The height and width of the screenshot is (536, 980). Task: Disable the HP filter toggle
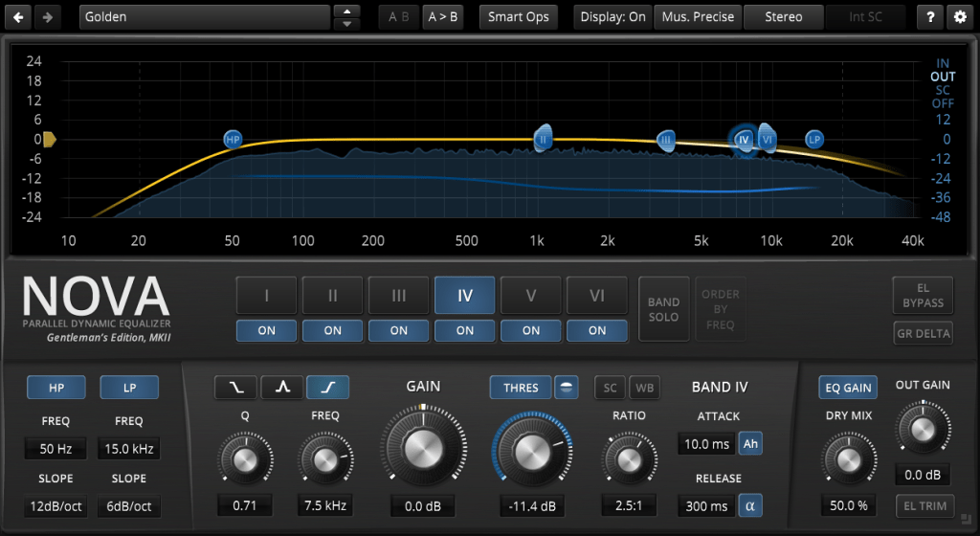click(56, 388)
